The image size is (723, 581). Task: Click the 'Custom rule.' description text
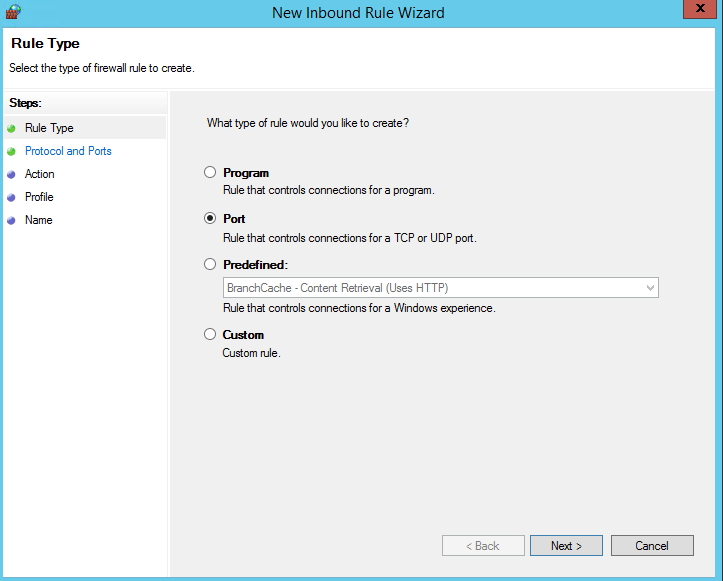251,353
